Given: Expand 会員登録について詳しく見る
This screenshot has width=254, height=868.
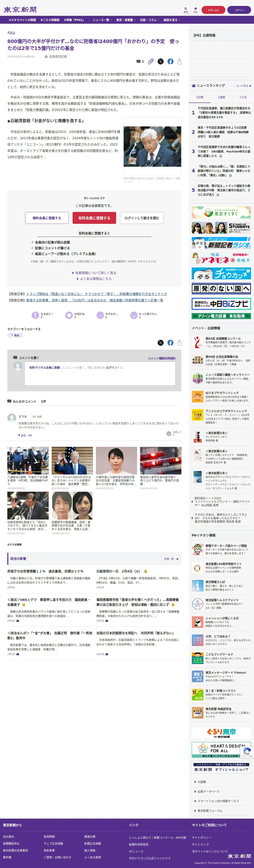Looking at the screenshot, I should point(94,273).
